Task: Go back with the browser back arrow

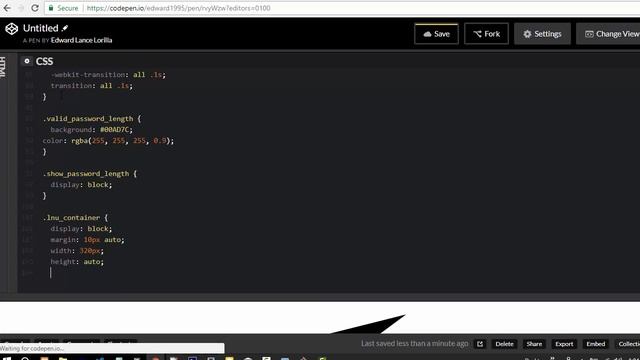Action: pyautogui.click(x=7, y=8)
